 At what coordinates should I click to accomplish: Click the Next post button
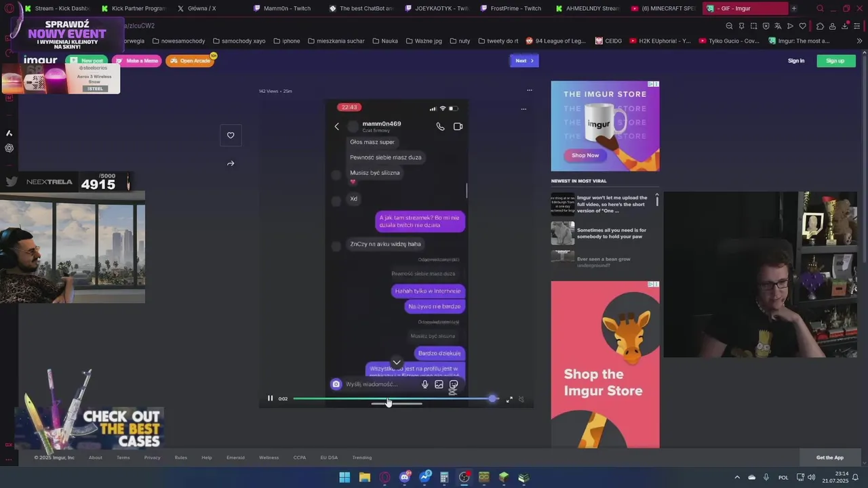[x=524, y=61]
